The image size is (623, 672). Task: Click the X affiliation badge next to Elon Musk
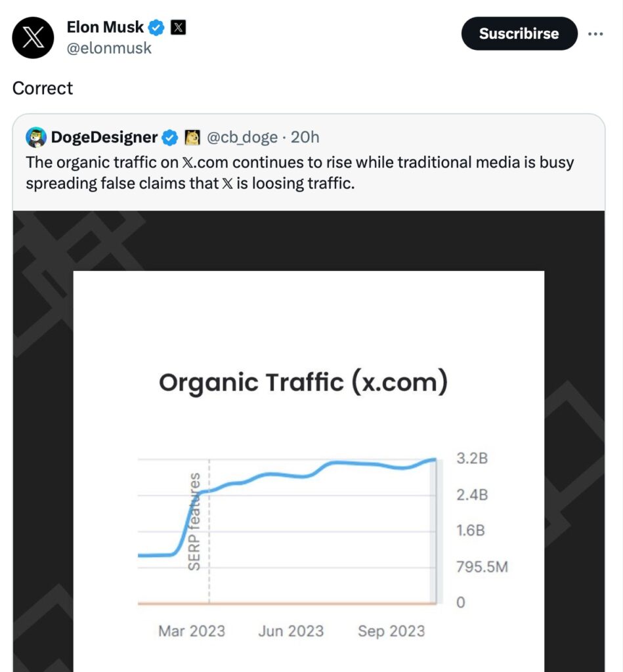point(177,28)
